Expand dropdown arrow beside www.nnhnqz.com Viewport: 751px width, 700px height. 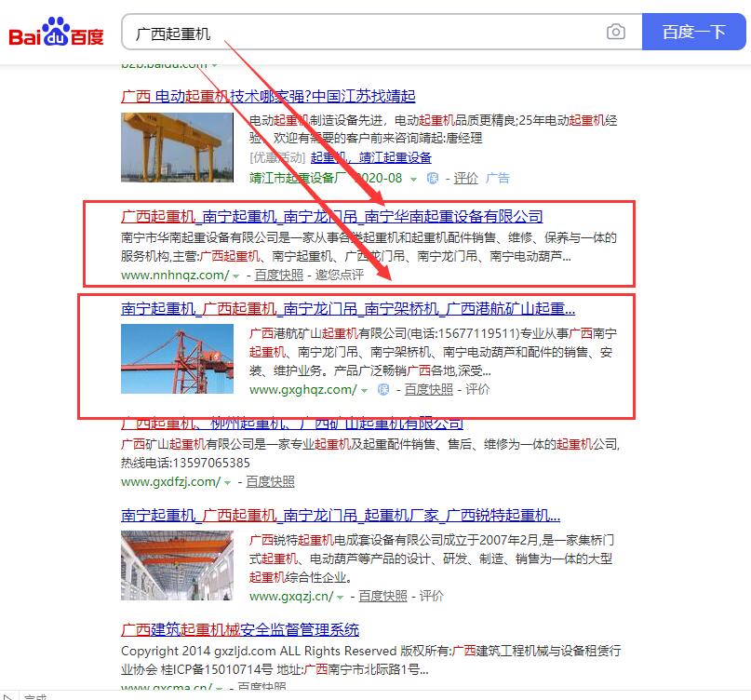(235, 276)
